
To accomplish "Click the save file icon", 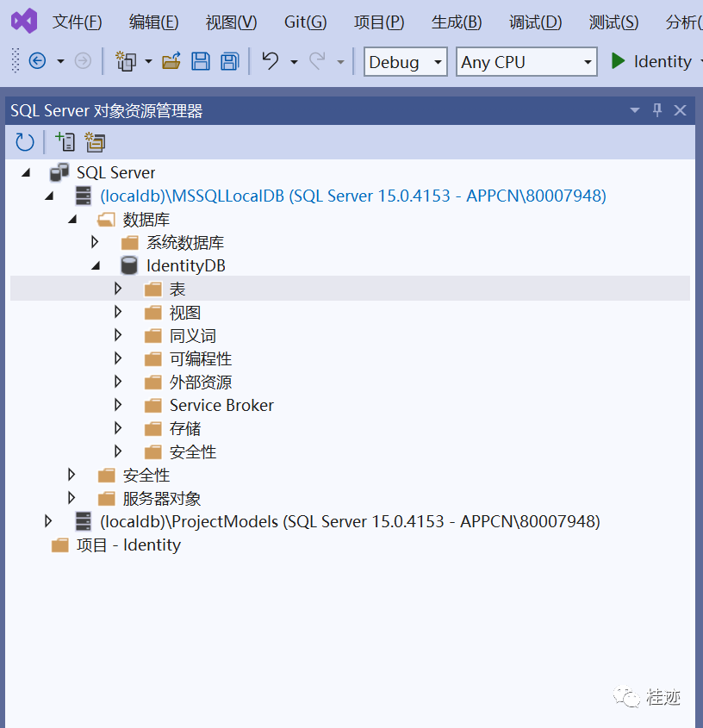I will point(200,61).
